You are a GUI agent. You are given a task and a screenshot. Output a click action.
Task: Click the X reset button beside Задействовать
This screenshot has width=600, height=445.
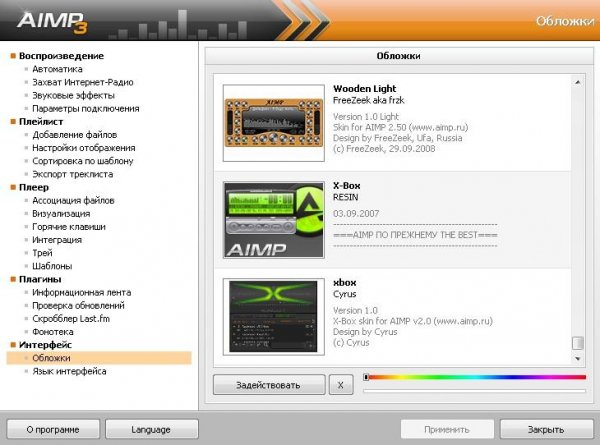tap(341, 385)
